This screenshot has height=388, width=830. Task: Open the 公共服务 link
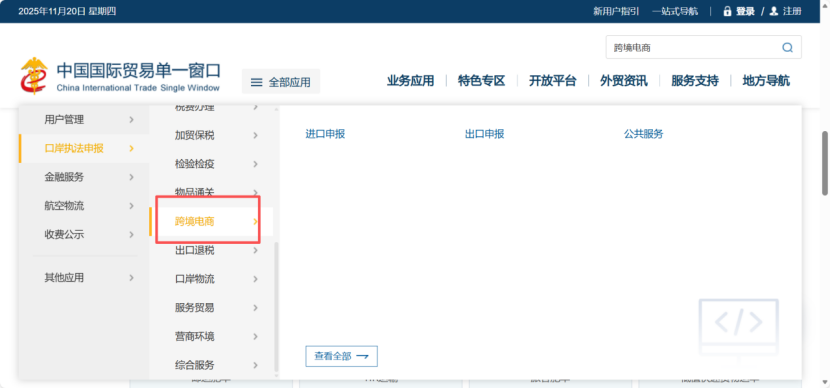pyautogui.click(x=644, y=134)
